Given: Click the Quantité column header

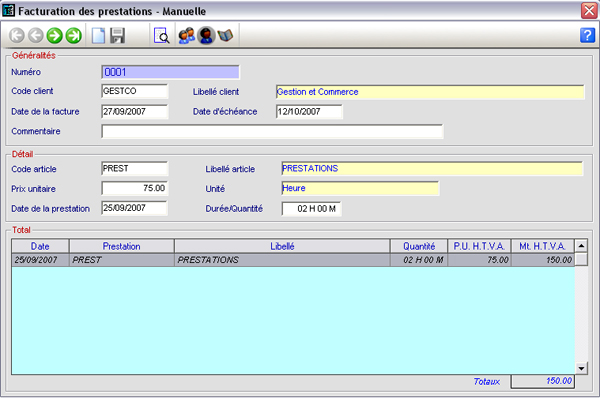Looking at the screenshot, I should click(x=419, y=246).
